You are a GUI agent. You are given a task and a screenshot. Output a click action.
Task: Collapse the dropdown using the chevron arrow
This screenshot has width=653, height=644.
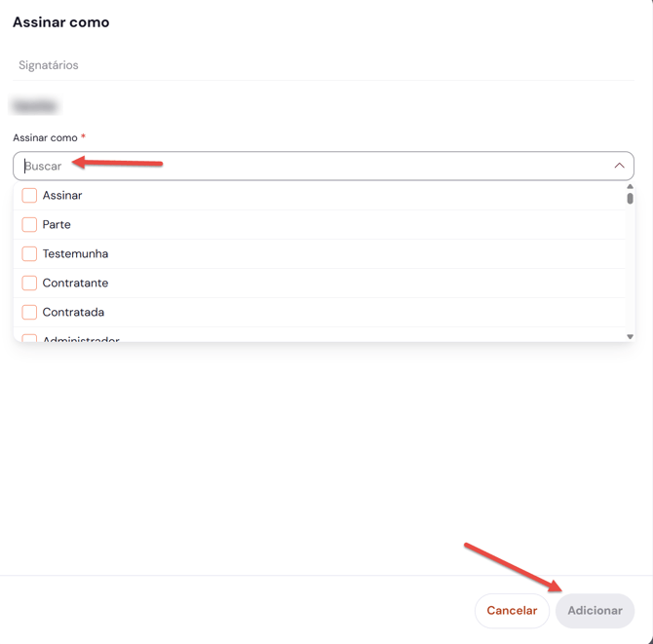pyautogui.click(x=619, y=166)
